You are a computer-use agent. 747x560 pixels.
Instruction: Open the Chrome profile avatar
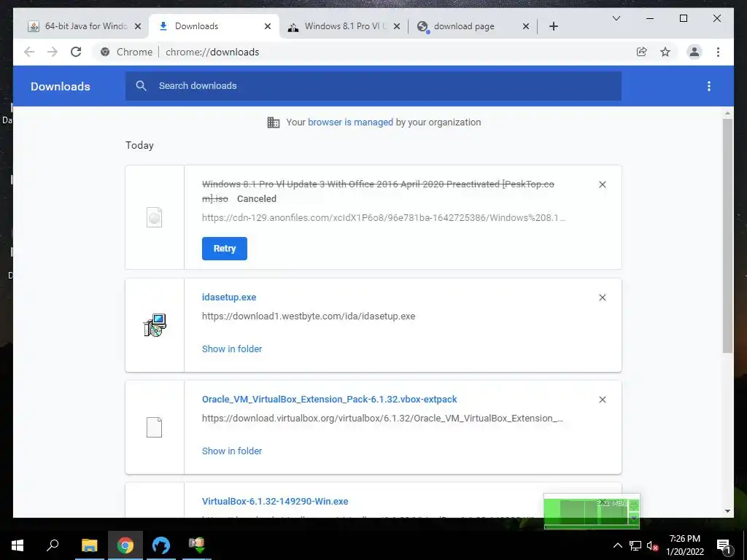[694, 52]
